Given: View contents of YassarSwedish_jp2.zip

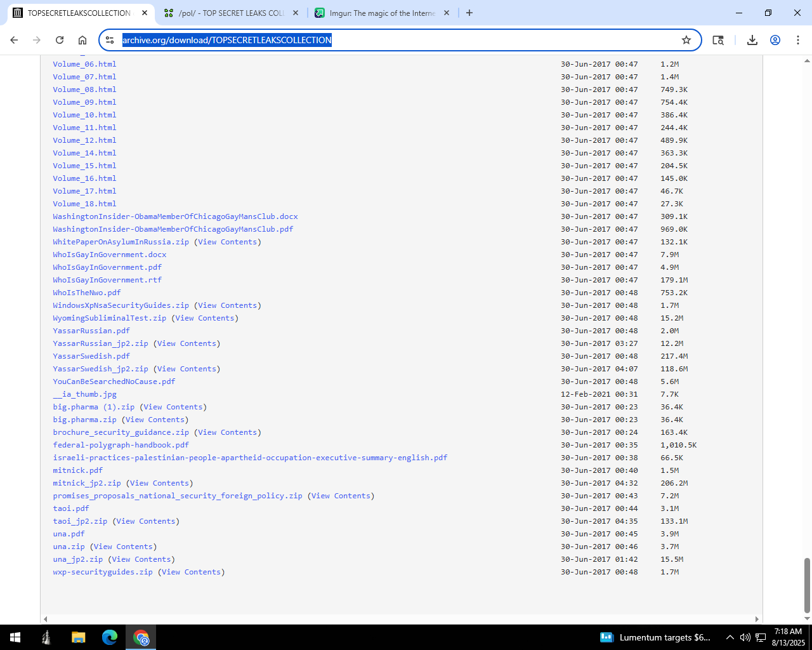Looking at the screenshot, I should click(x=187, y=369).
